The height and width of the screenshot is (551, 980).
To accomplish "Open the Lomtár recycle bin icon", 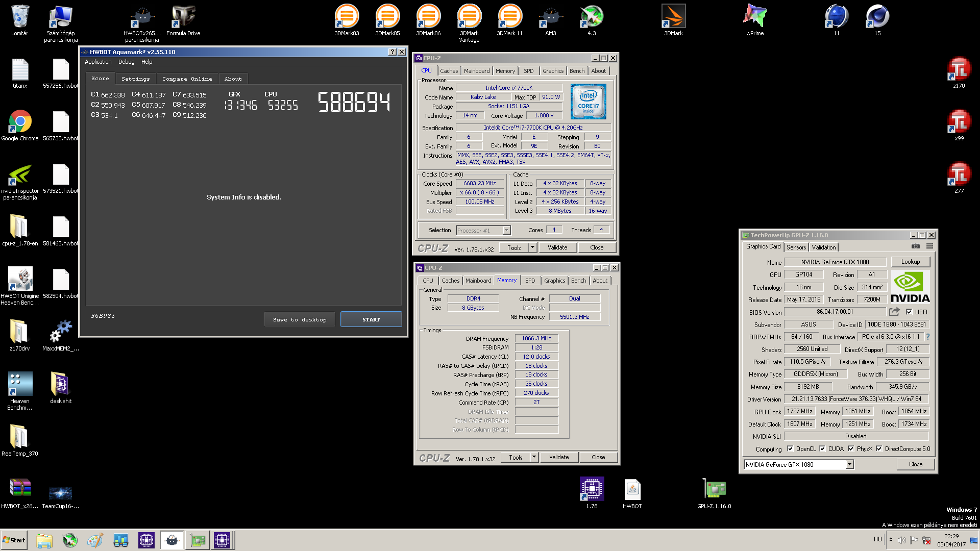I will pyautogui.click(x=20, y=20).
